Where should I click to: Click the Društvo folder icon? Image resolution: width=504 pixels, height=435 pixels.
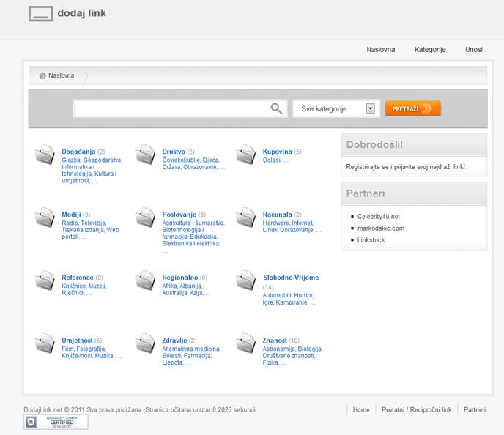coord(145,155)
